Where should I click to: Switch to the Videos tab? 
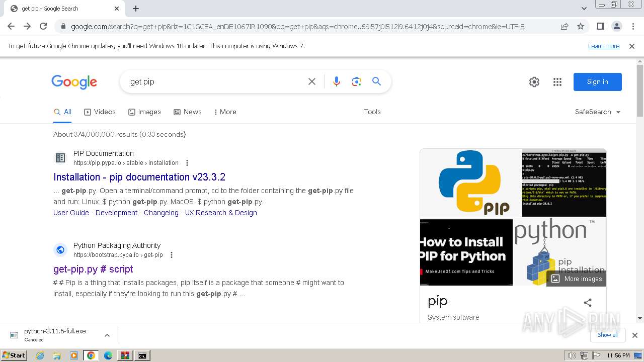[100, 112]
